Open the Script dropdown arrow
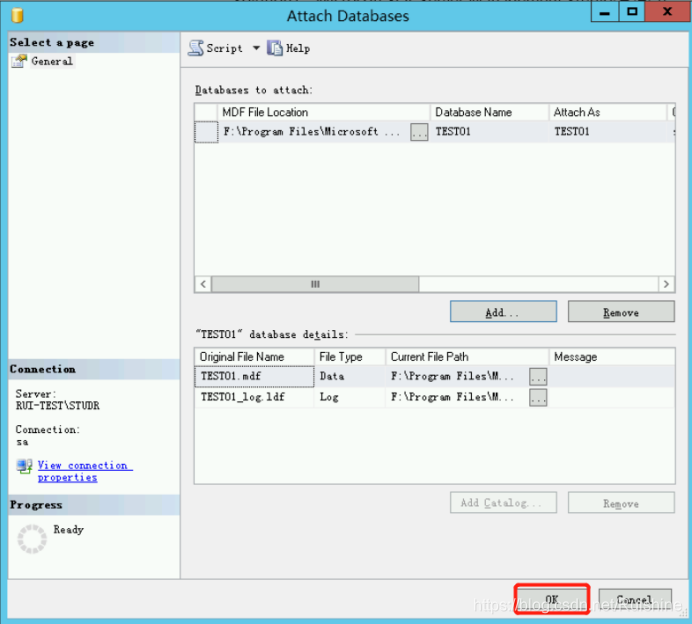Screen dimensions: 692x624 pos(256,48)
